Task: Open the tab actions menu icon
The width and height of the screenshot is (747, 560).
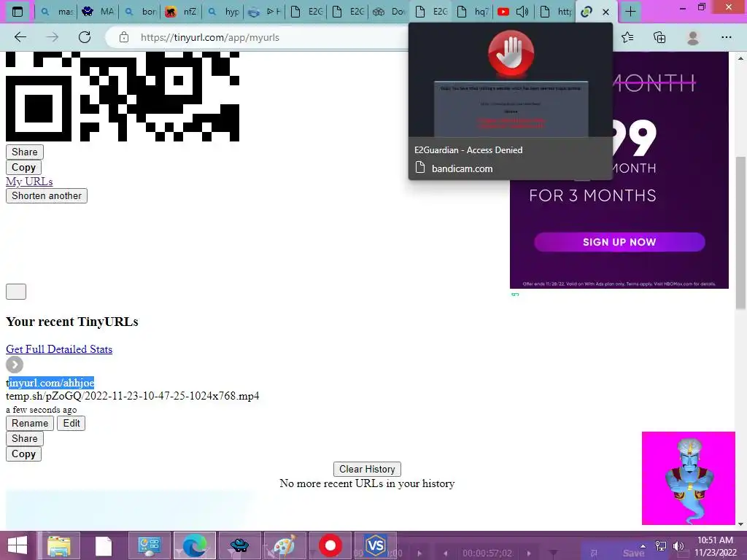Action: pyautogui.click(x=18, y=12)
